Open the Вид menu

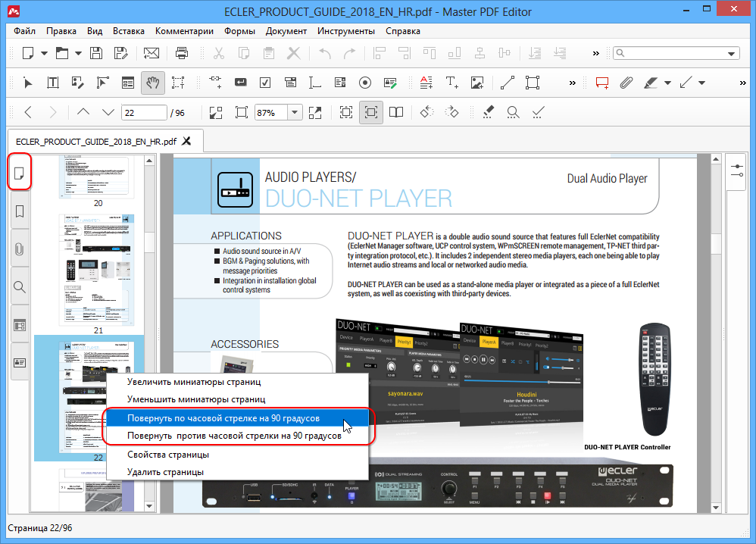coord(95,31)
